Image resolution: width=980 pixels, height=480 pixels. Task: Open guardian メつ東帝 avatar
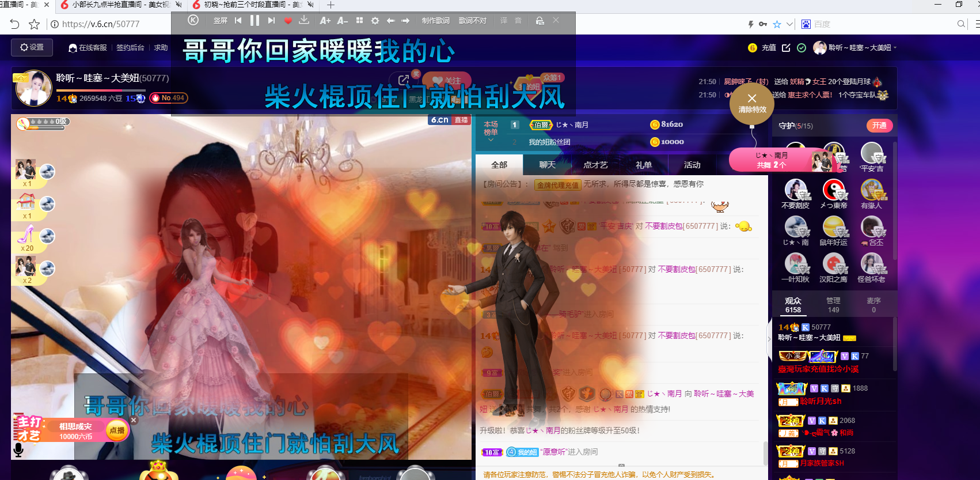coord(833,190)
